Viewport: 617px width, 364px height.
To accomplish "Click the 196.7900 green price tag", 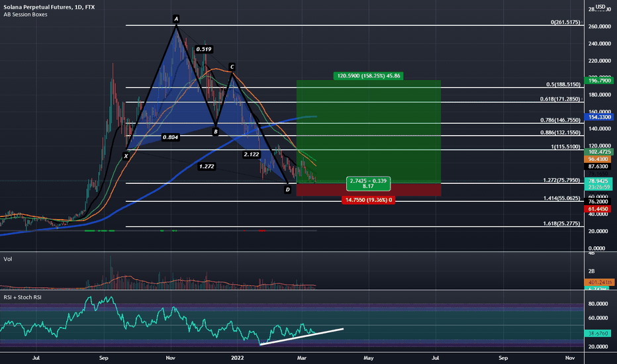I will [x=598, y=80].
